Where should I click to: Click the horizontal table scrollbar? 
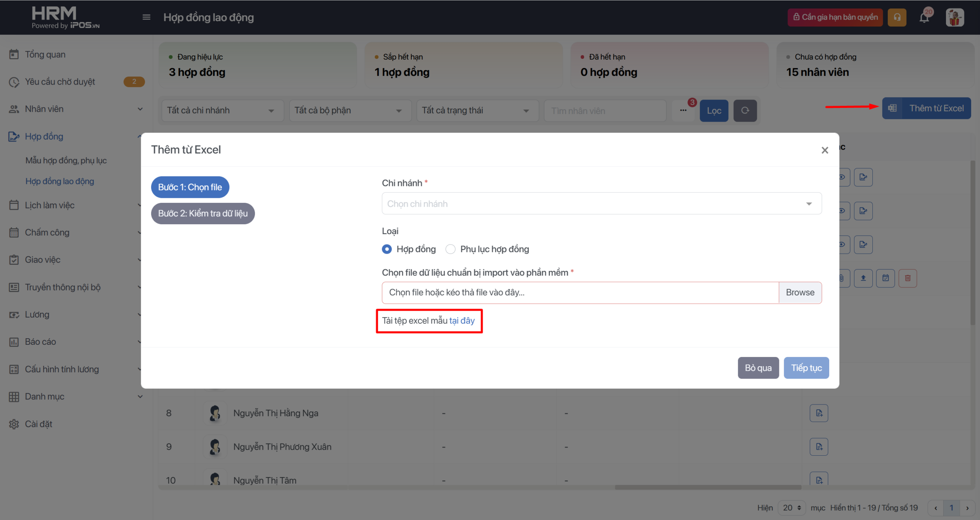[708, 487]
